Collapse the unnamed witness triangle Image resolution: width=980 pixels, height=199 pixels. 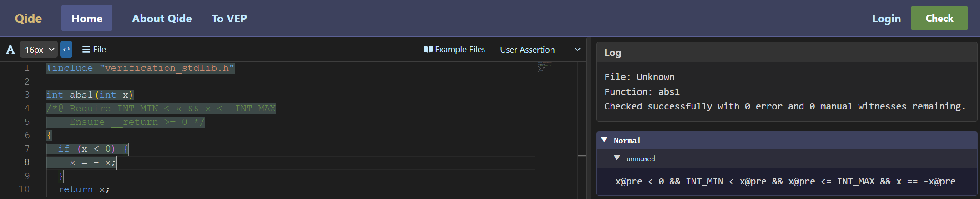(x=617, y=159)
